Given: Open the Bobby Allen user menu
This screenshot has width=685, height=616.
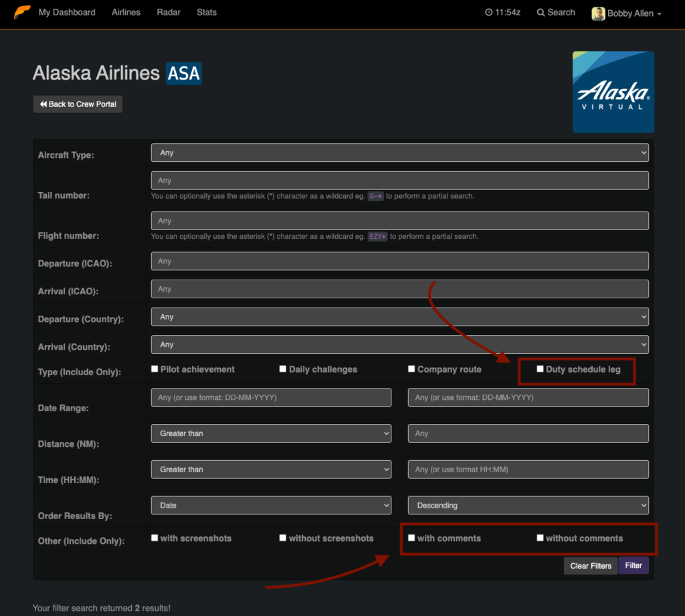Looking at the screenshot, I should pos(626,13).
